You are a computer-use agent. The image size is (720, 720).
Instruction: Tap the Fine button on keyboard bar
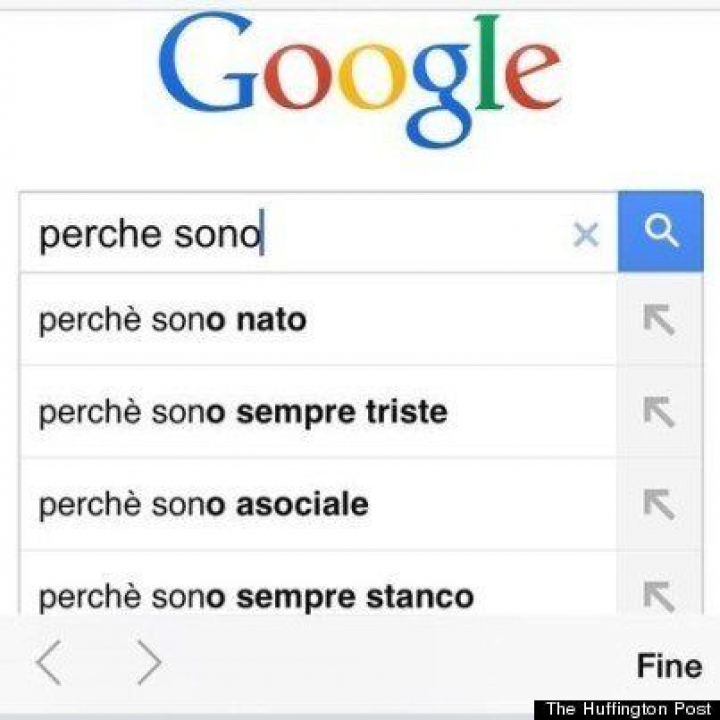click(669, 665)
